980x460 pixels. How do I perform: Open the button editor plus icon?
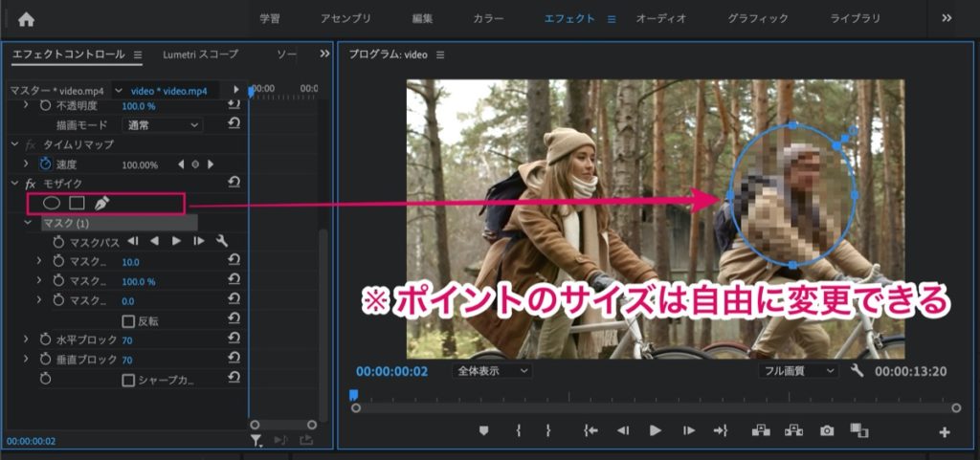[945, 432]
